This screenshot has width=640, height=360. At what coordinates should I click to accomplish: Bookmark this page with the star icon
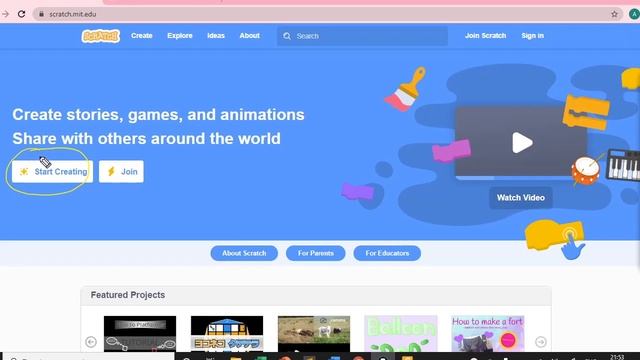pyautogui.click(x=614, y=14)
